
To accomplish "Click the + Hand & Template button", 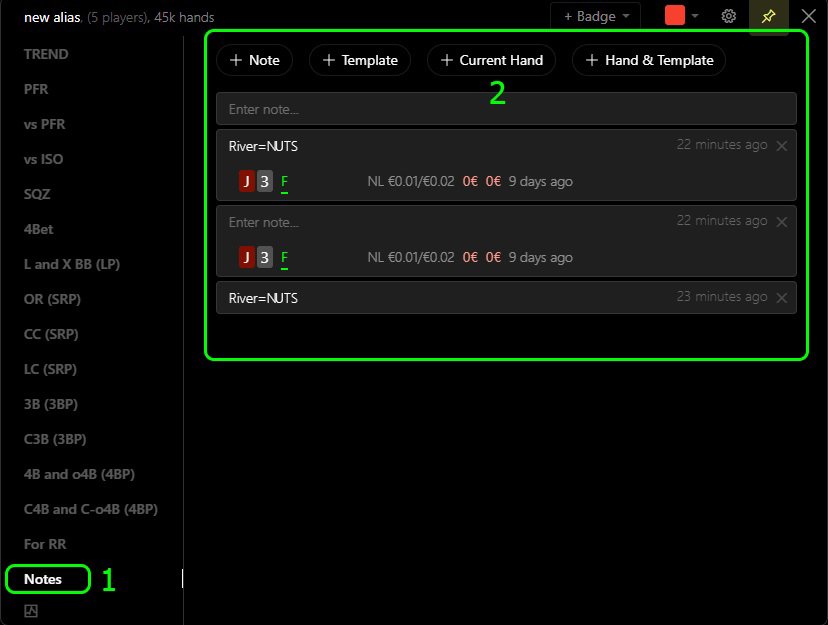I will (649, 60).
